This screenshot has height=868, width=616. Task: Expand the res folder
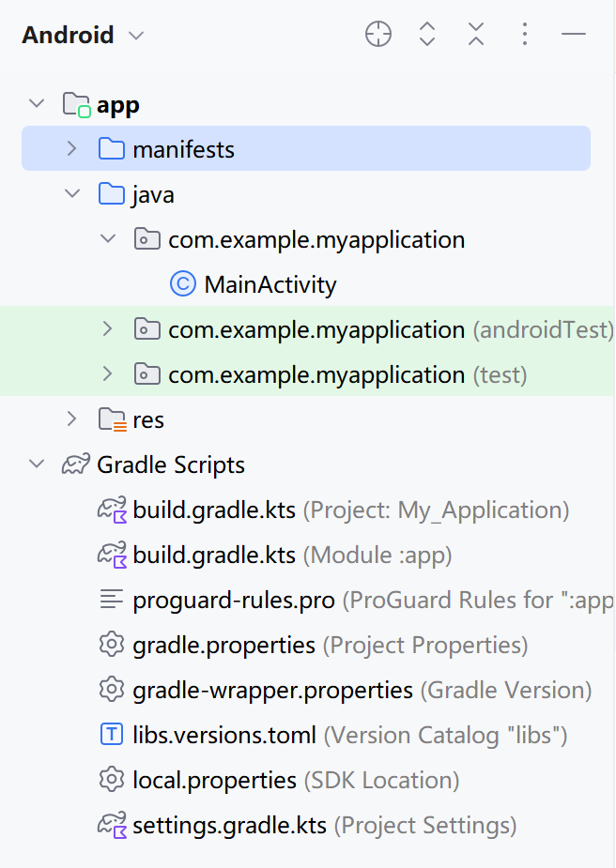71,419
